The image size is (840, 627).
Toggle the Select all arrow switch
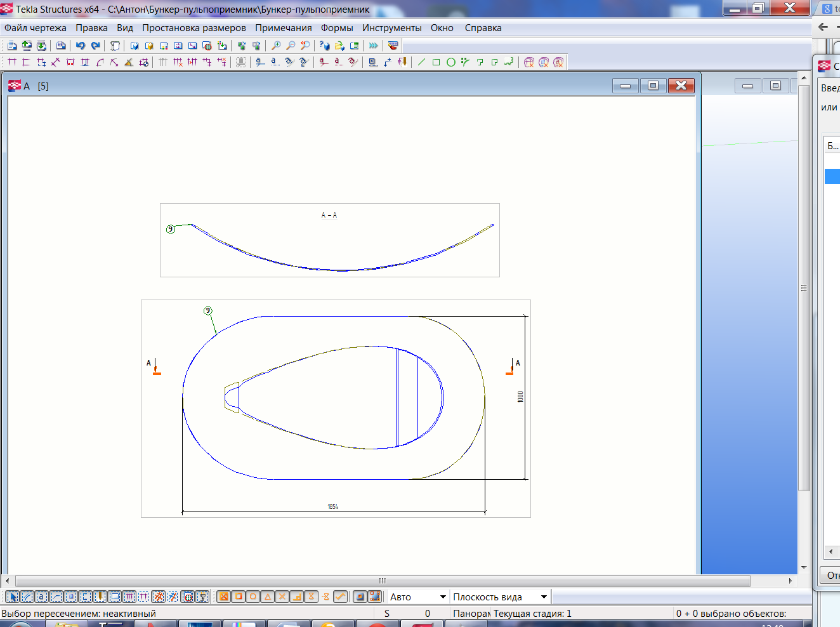coord(12,597)
